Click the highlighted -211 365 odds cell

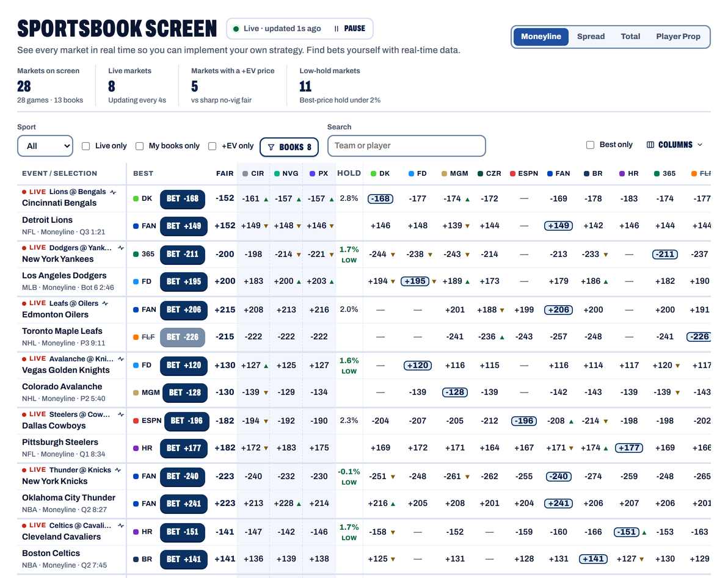tap(665, 255)
